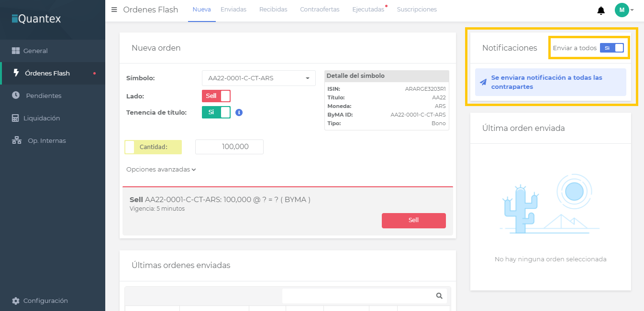Toggle the Lado Sell switch
644x311 pixels.
click(216, 96)
